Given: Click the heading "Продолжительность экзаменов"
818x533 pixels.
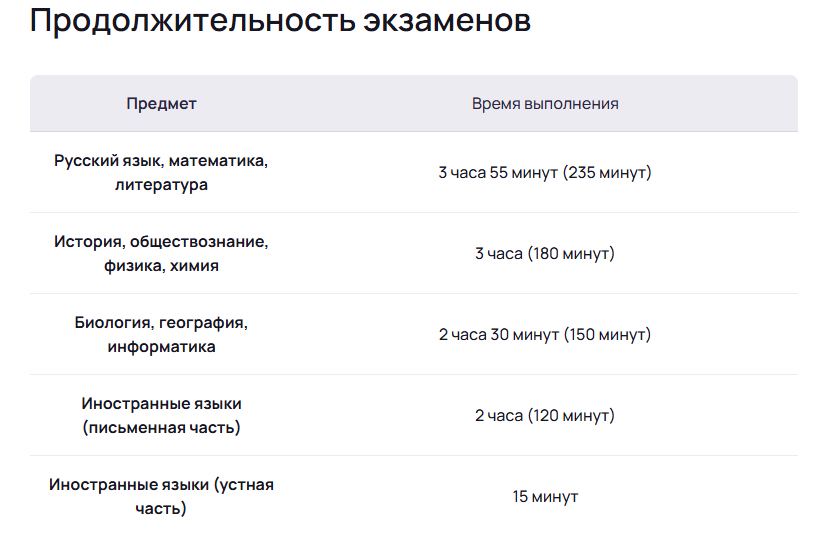Looking at the screenshot, I should (x=280, y=22).
